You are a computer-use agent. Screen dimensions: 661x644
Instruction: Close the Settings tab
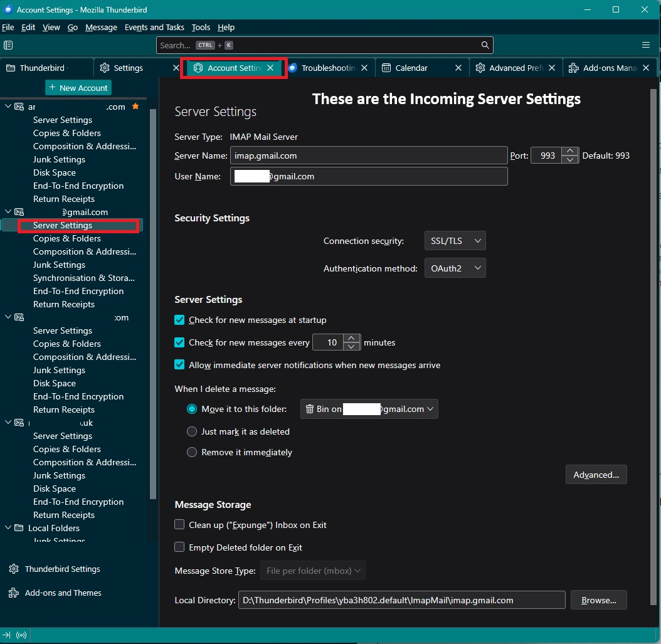pos(176,68)
